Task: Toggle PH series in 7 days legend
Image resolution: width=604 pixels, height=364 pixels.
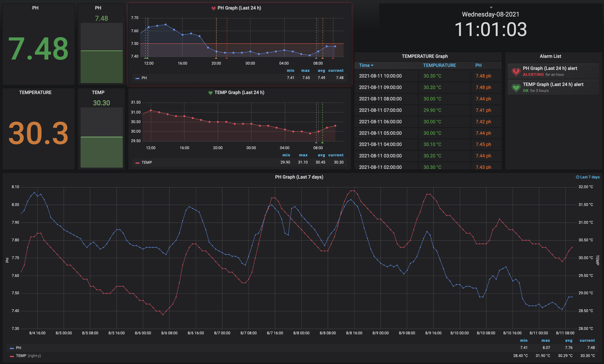Action: 18,348
